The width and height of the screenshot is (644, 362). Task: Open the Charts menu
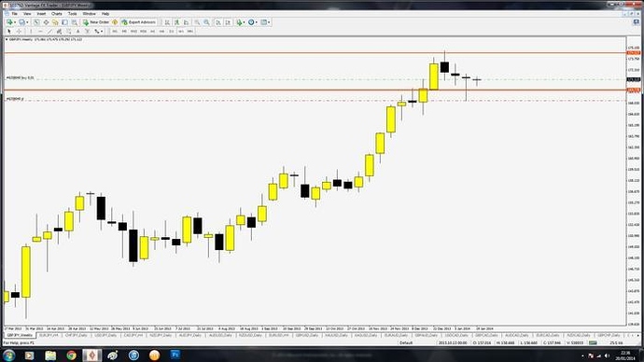tap(57, 14)
